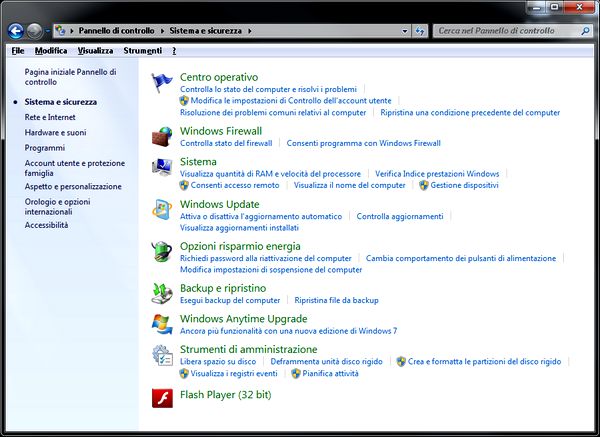Open Ripristina una condizione precedente del computer
Viewport: 600px width, 437px height.
click(x=470, y=113)
